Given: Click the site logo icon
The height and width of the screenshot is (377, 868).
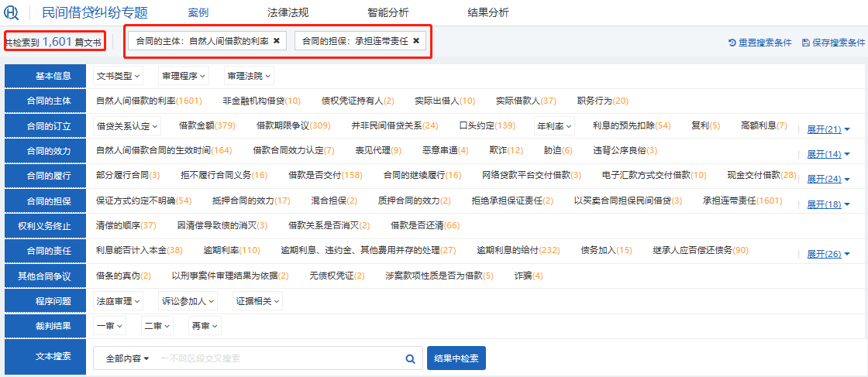Looking at the screenshot, I should pos(12,12).
